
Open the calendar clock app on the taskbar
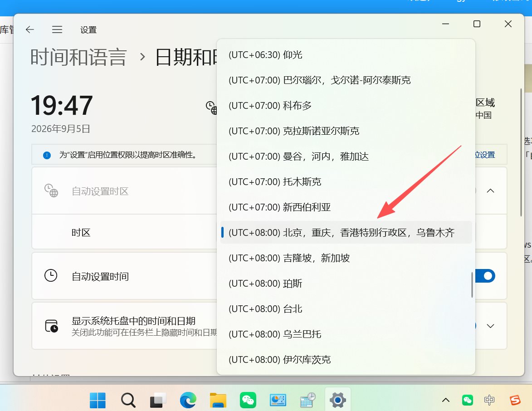point(308,401)
